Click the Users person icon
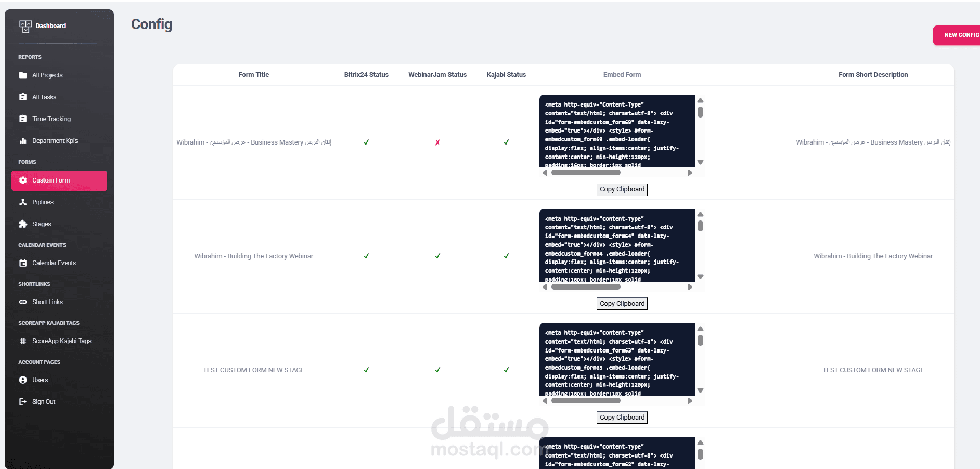Screen dimensions: 980x469 23,380
